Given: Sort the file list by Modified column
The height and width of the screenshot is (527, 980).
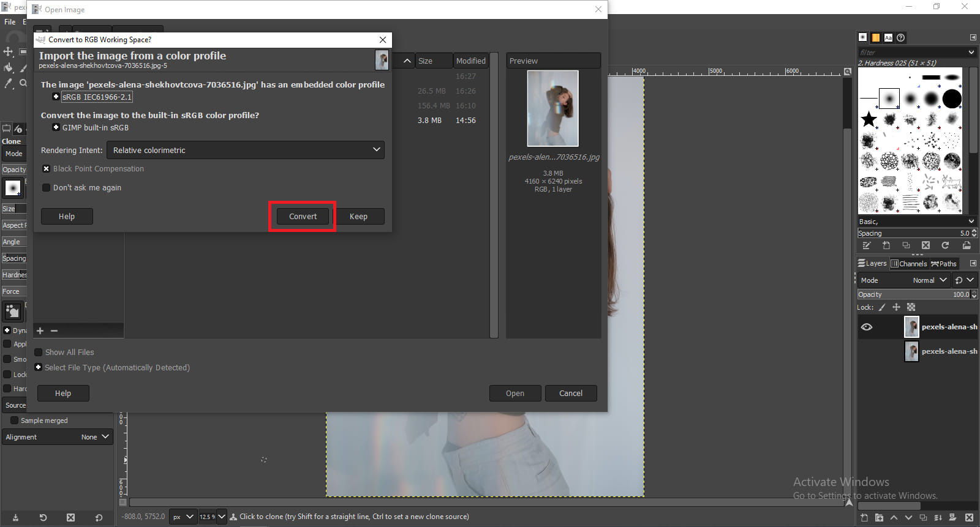Looking at the screenshot, I should (x=470, y=61).
